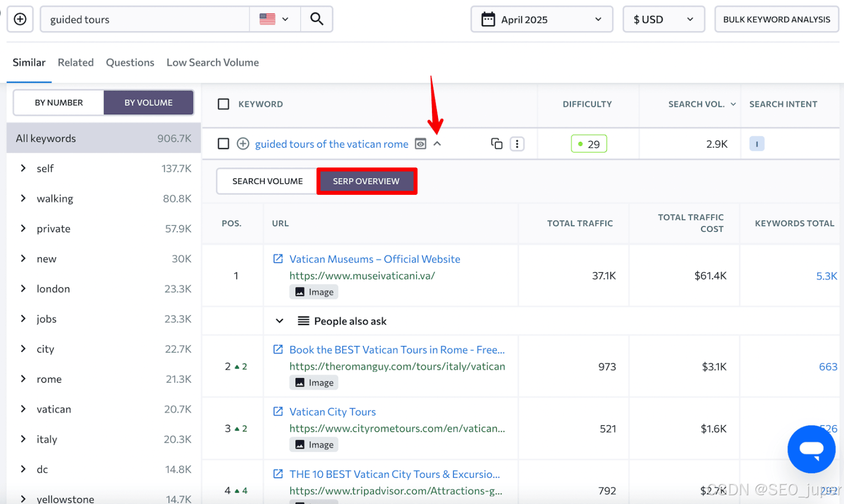844x504 pixels.
Task: Open the tripadvisor.com Attractions URL link
Action: [x=396, y=491]
